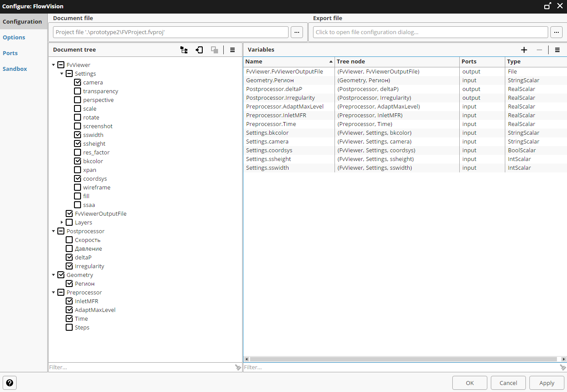Uncheck the sswidth checkbox
This screenshot has height=392, width=567.
tap(77, 135)
